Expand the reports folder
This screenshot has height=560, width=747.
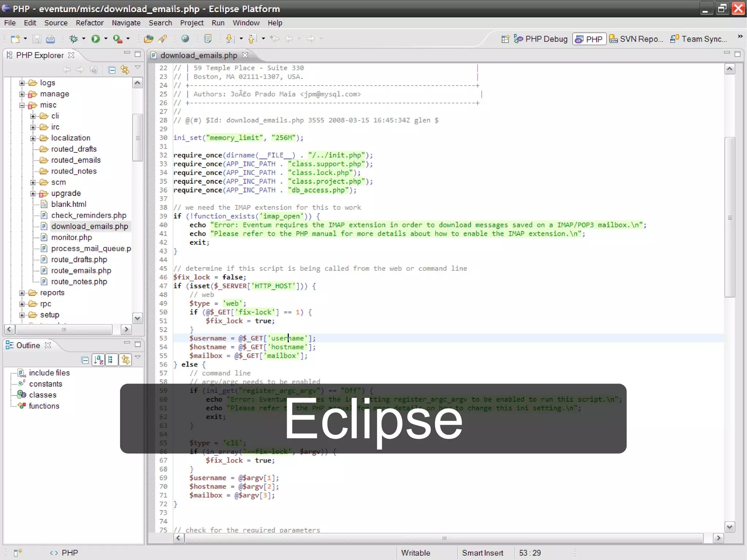22,293
